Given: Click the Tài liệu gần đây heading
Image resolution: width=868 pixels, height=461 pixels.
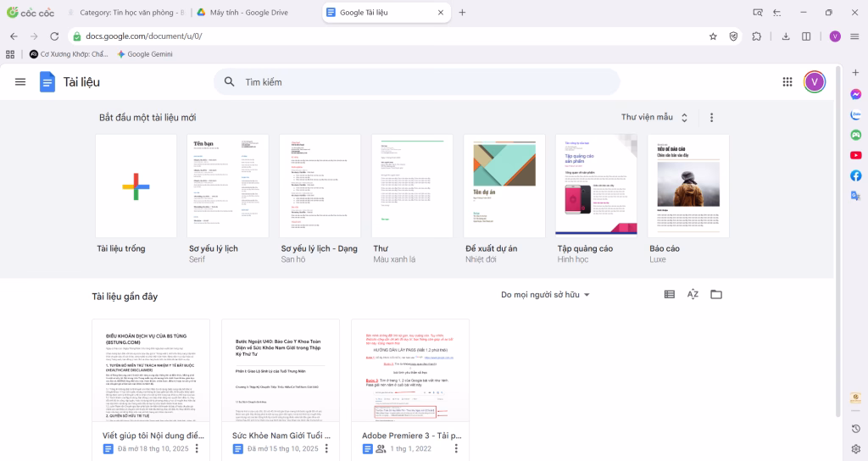Looking at the screenshot, I should [125, 297].
